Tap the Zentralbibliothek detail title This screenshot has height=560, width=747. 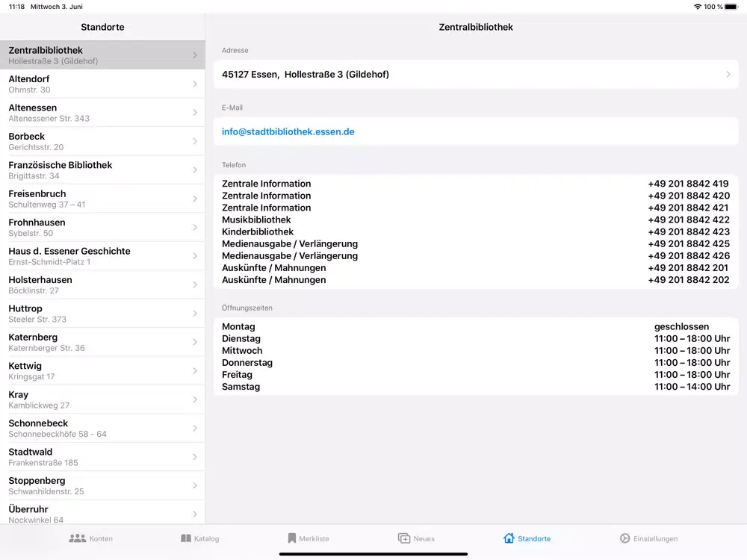click(475, 27)
